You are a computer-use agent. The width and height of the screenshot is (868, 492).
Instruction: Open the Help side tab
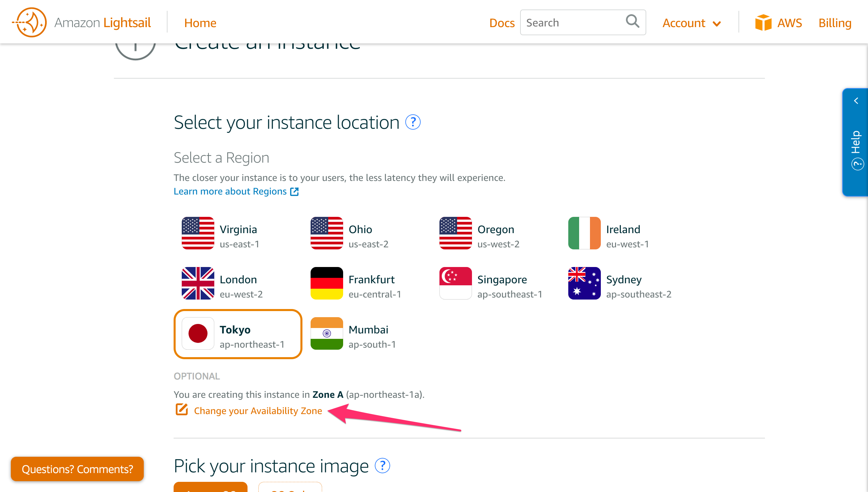[855, 142]
